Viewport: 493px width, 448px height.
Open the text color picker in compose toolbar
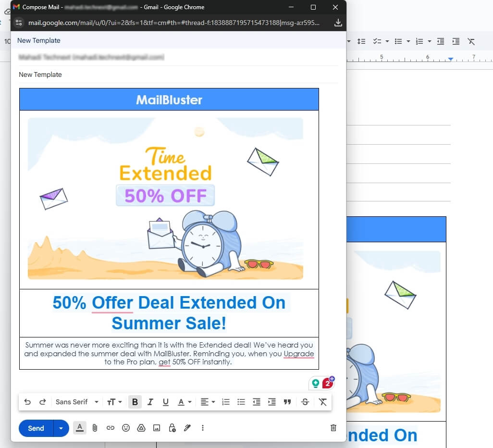click(x=185, y=402)
